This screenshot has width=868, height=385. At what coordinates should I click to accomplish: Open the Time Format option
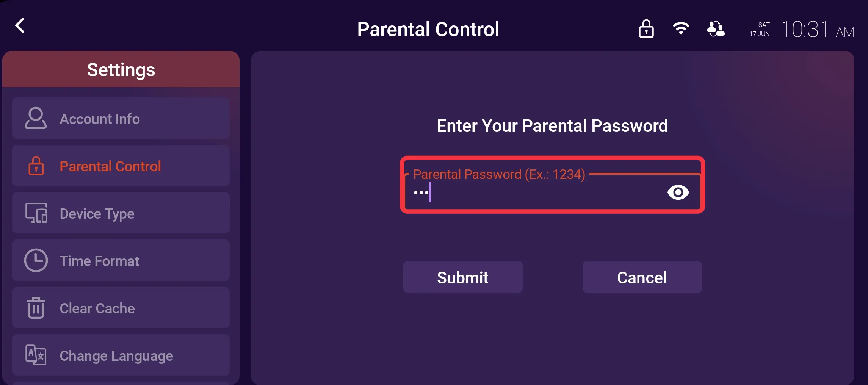(x=121, y=260)
